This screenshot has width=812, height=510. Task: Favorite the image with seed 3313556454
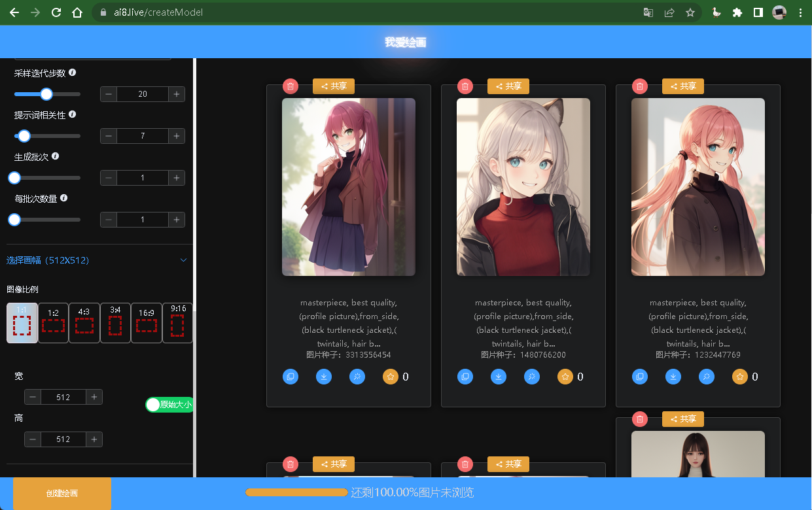[x=391, y=377]
